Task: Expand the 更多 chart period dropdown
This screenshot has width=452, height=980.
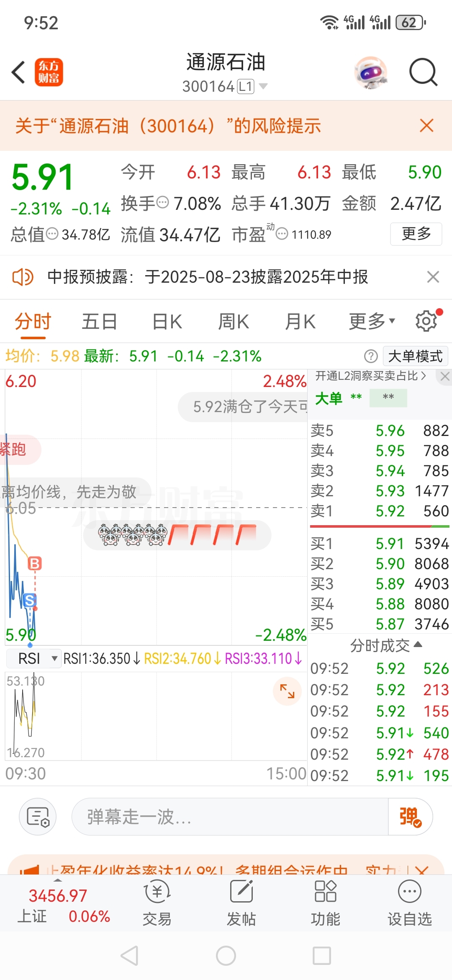Action: tap(372, 322)
